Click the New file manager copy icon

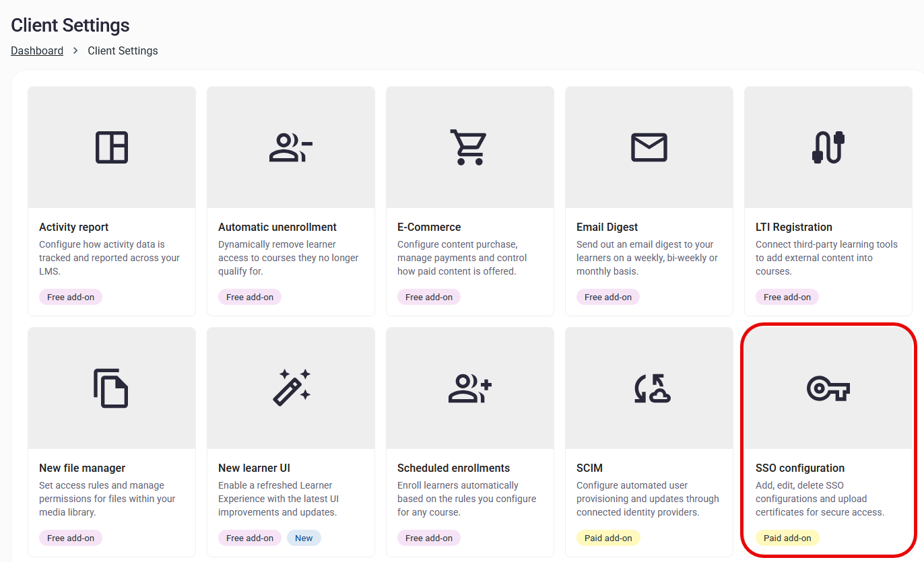pos(111,388)
